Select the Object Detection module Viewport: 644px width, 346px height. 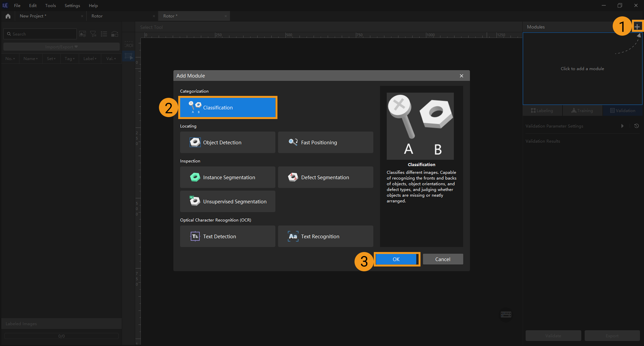tap(227, 142)
